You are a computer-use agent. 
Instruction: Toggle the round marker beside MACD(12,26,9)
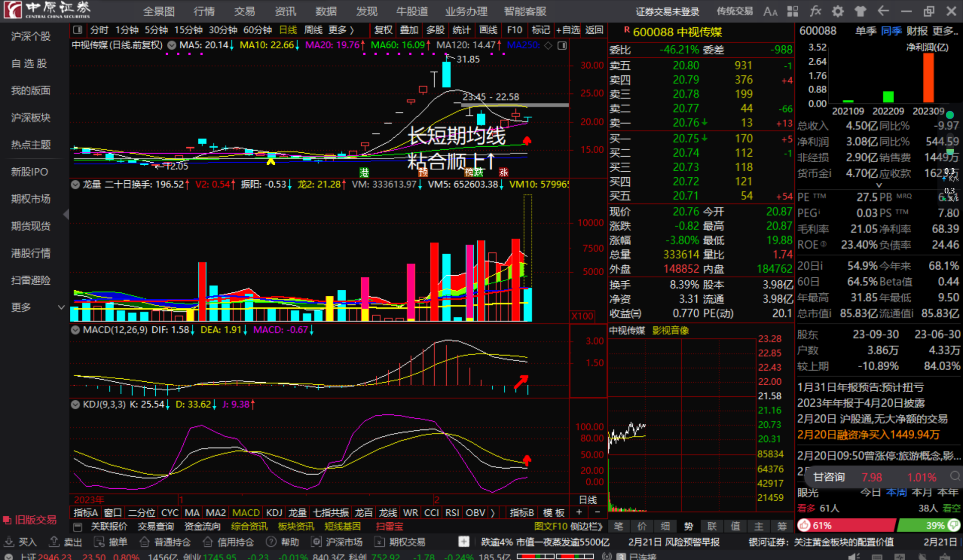[x=75, y=330]
